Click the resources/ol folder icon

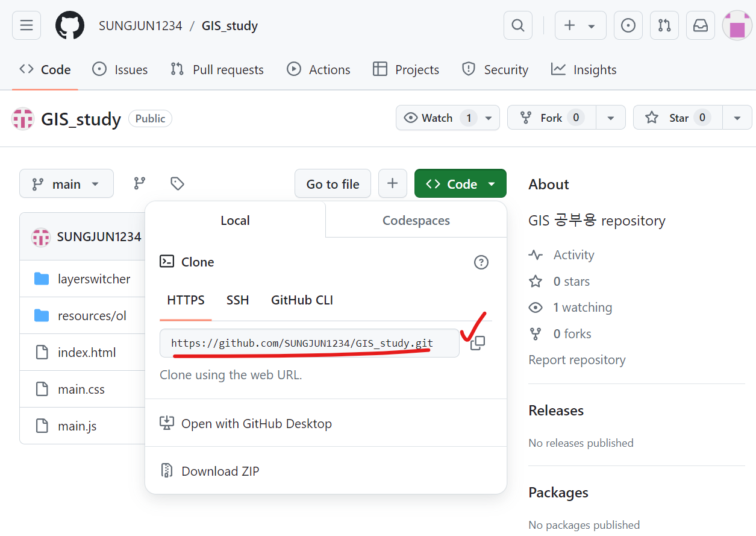pyautogui.click(x=42, y=315)
